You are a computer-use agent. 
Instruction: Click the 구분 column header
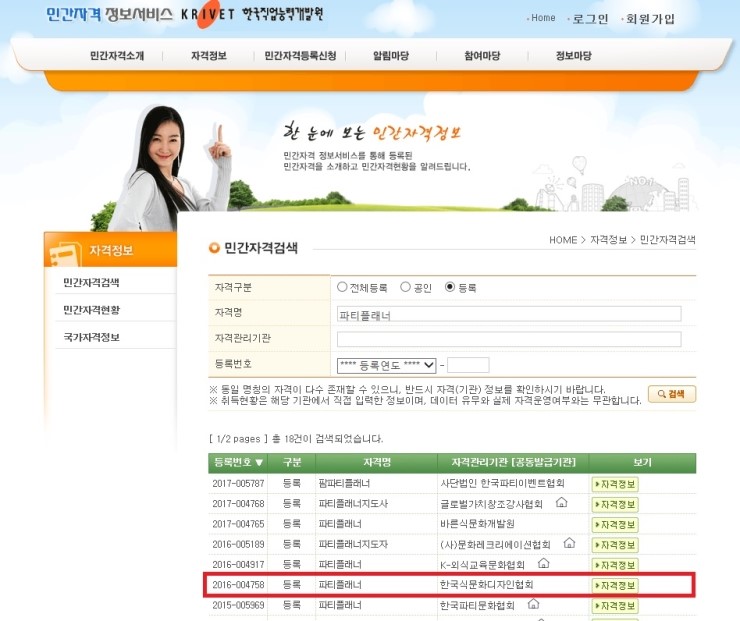292,462
